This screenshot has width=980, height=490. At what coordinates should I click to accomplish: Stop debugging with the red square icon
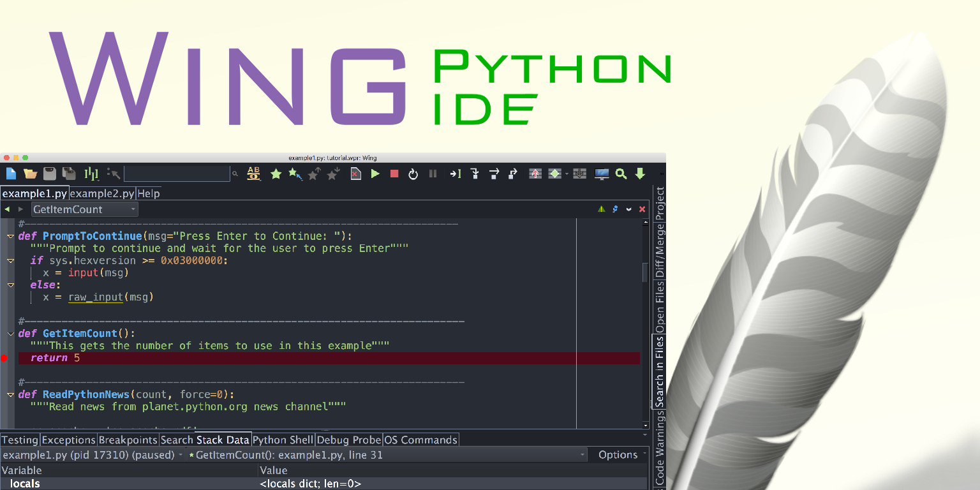pyautogui.click(x=394, y=174)
